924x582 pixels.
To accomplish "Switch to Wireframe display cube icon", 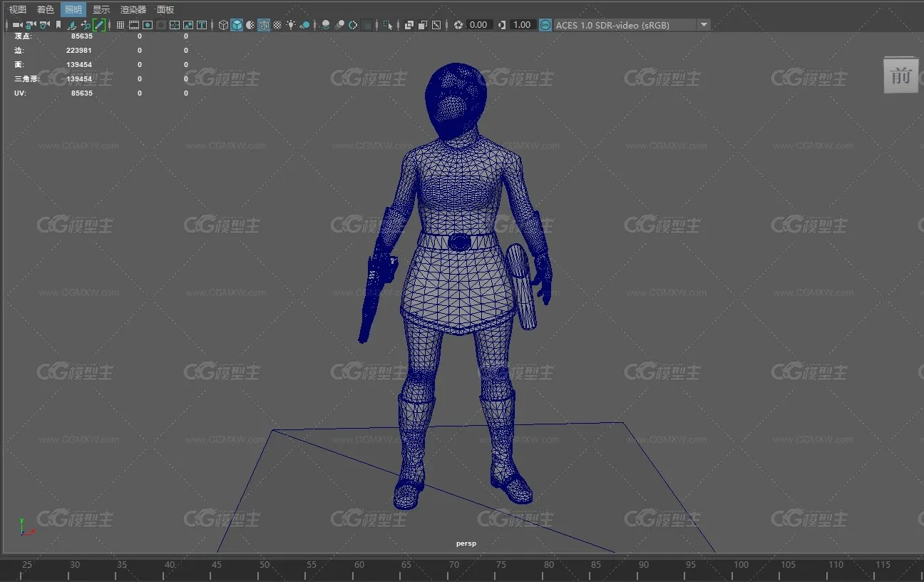I will click(x=223, y=25).
